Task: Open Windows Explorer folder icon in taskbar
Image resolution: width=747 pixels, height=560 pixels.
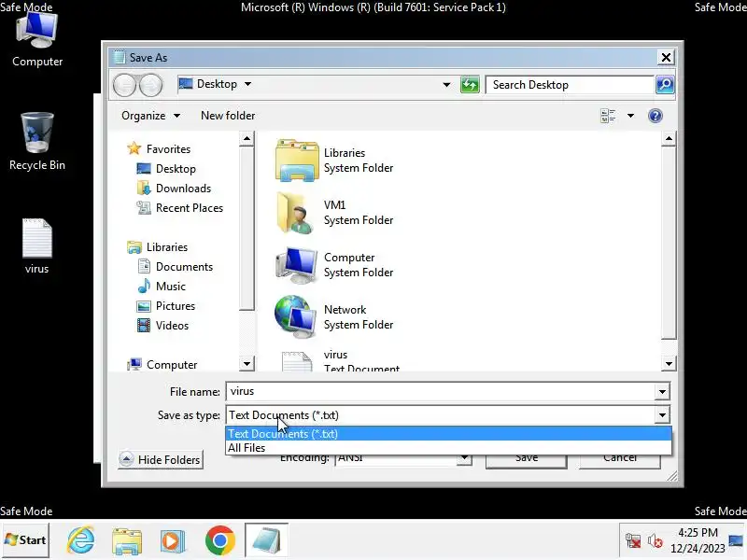Action: coord(127,540)
